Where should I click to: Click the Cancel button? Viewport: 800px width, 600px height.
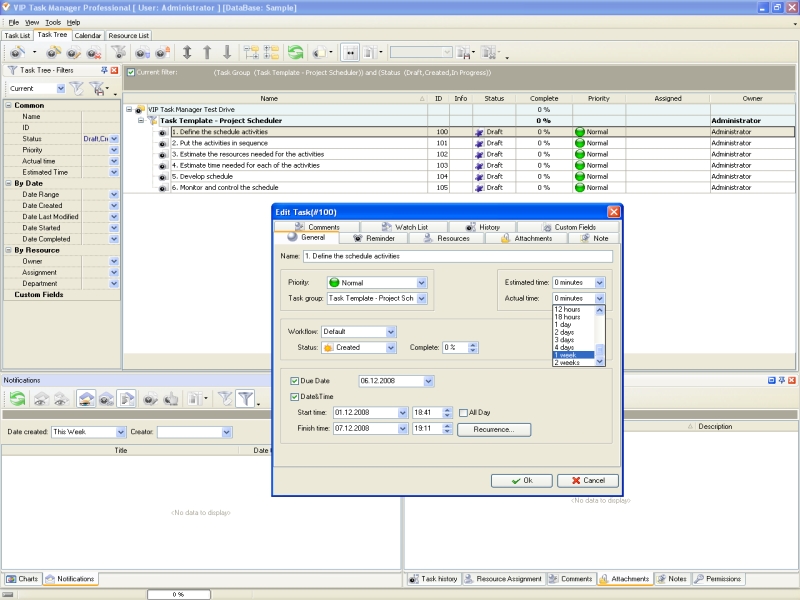(588, 481)
